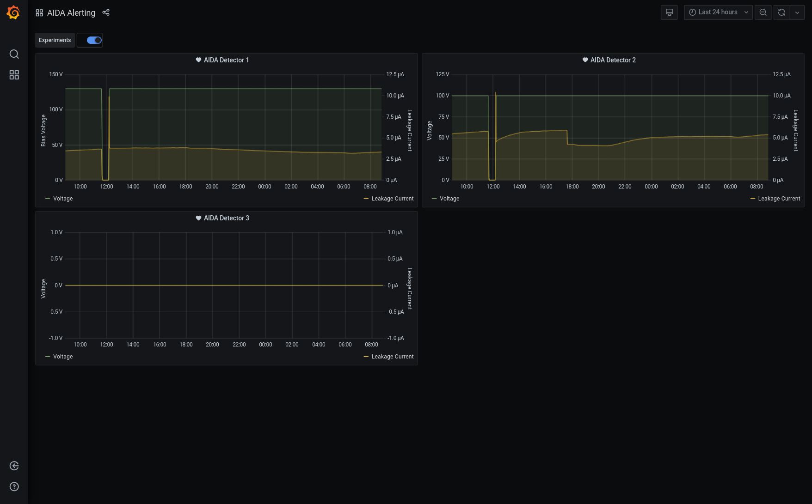
Task: Expand the refresh interval dropdown arrow
Action: [797, 12]
